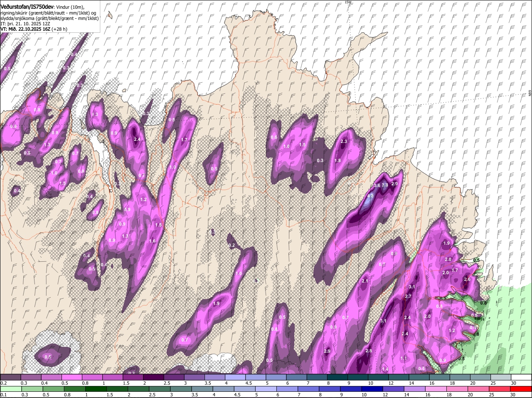Click the 1.4 precipitation value on the map

[385, 369]
